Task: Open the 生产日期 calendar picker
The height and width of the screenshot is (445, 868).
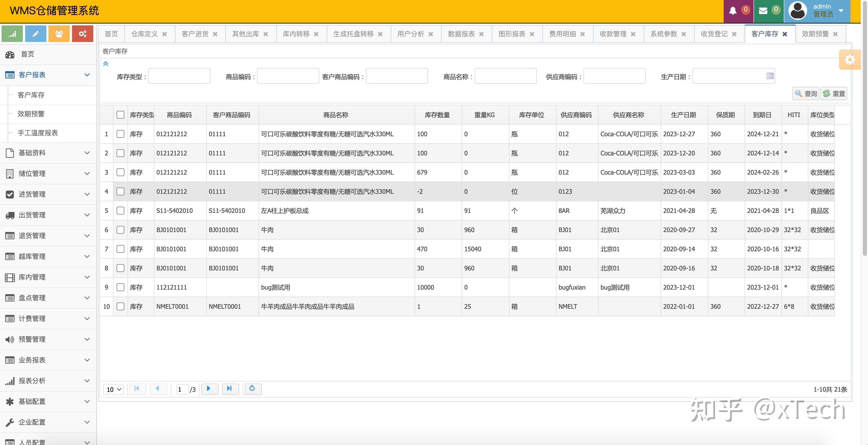Action: click(x=770, y=76)
